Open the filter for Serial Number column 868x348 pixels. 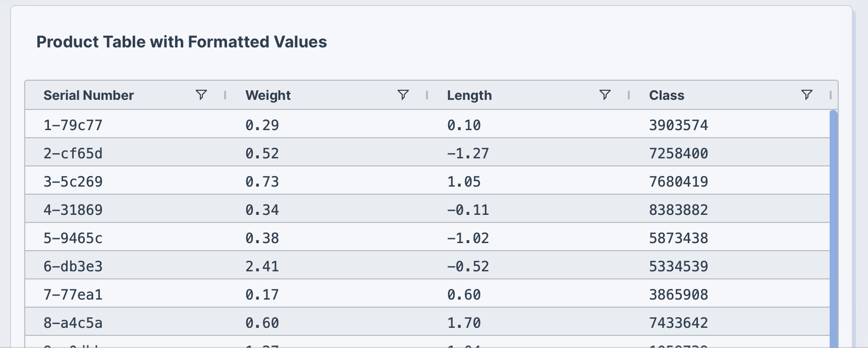[202, 95]
